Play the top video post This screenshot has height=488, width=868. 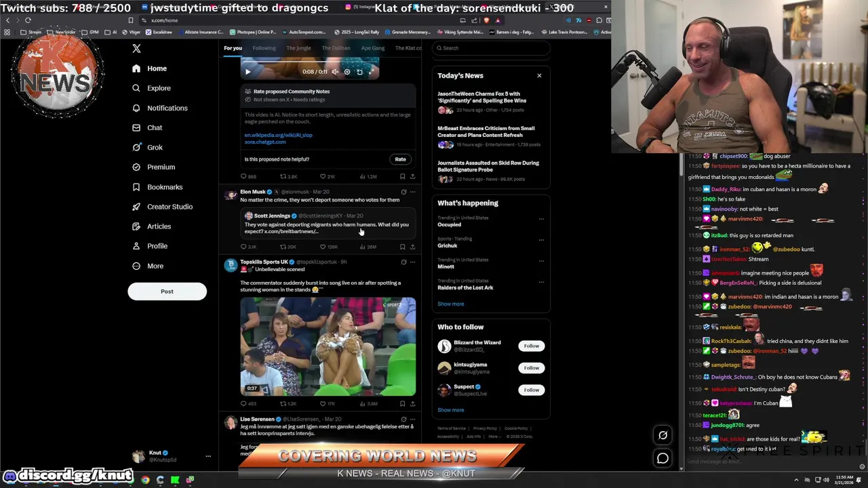click(x=248, y=72)
